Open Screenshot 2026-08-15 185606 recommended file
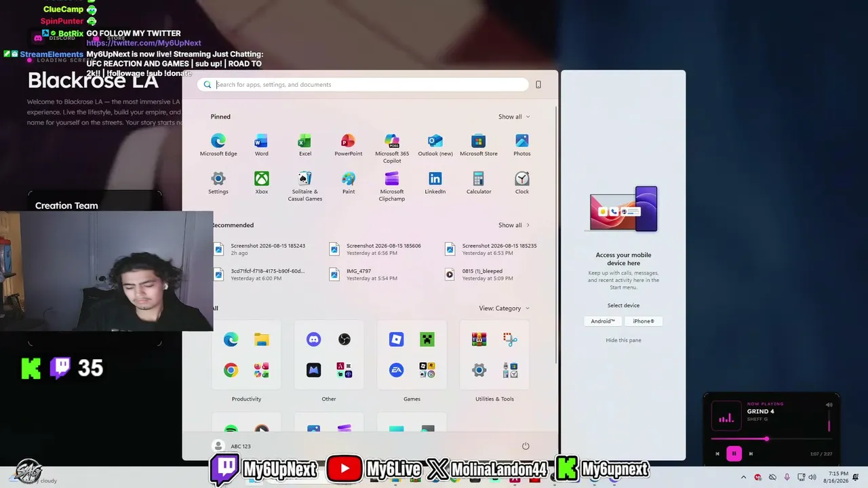The height and width of the screenshot is (488, 868). tap(376, 249)
